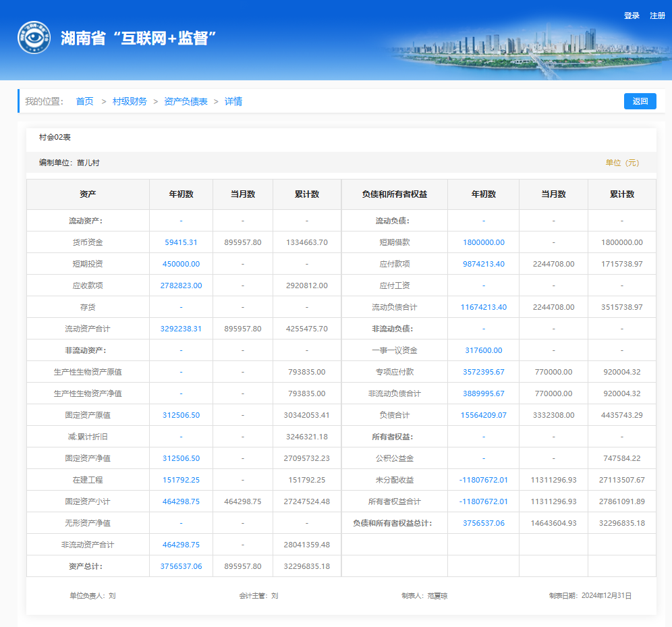Open 所有者权益合计 年初数 -11807672.01

tap(484, 501)
